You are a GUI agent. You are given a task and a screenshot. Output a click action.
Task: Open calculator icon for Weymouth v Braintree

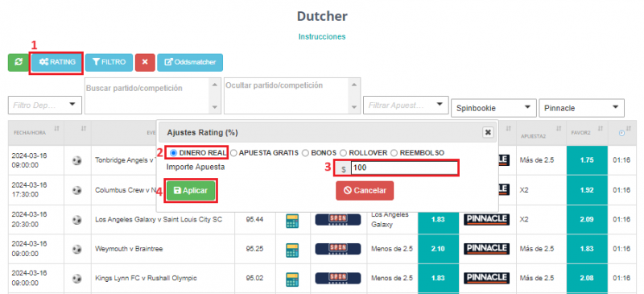coord(292,250)
